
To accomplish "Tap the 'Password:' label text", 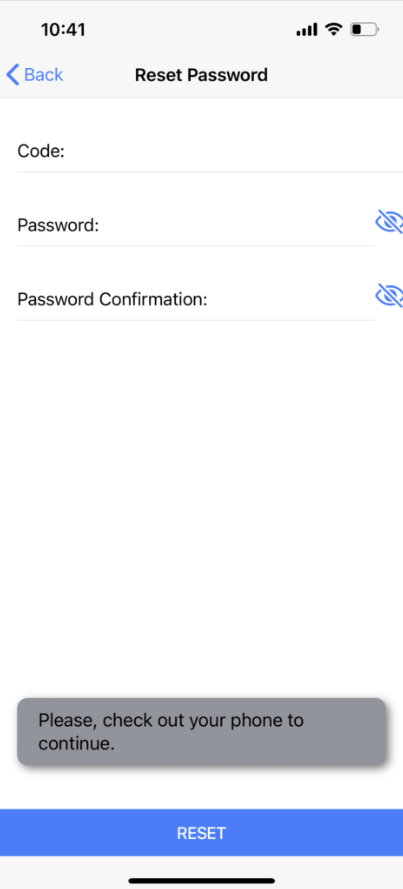I will coord(58,226).
